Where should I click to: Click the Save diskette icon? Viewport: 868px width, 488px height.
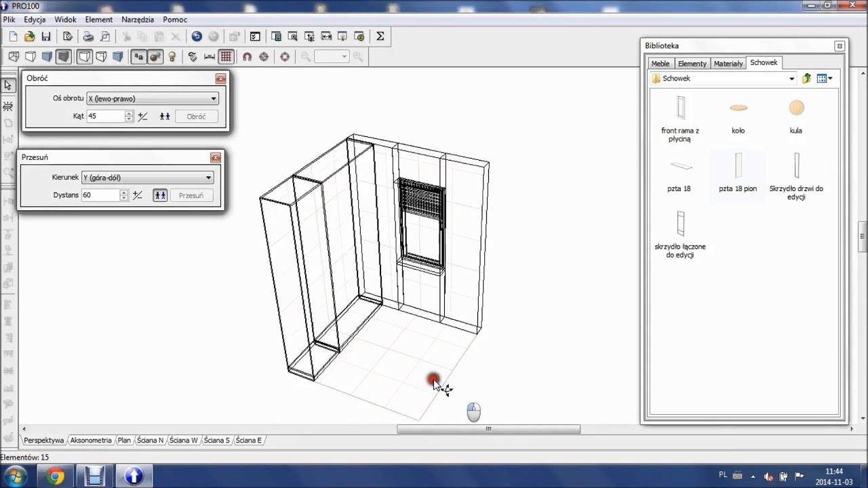[x=46, y=37]
